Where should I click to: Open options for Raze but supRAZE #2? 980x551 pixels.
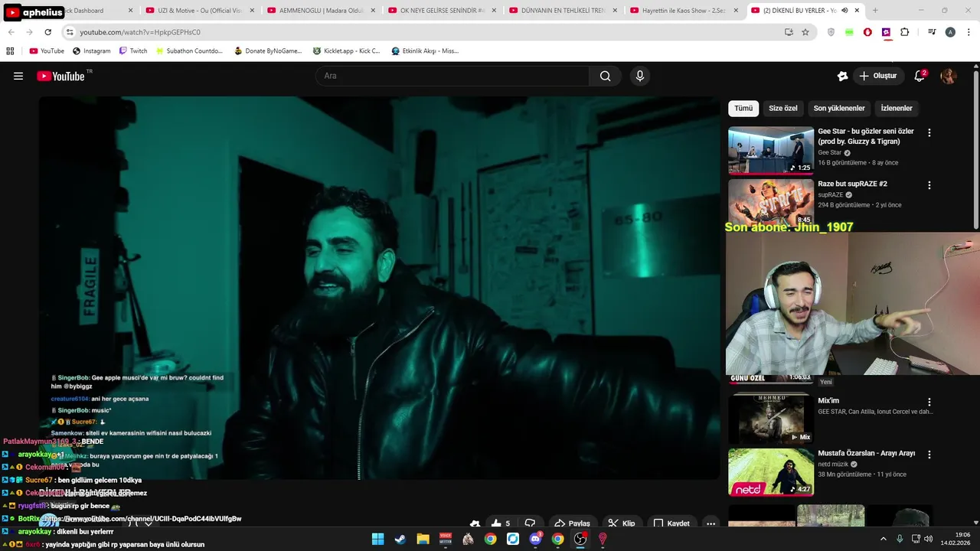point(929,185)
